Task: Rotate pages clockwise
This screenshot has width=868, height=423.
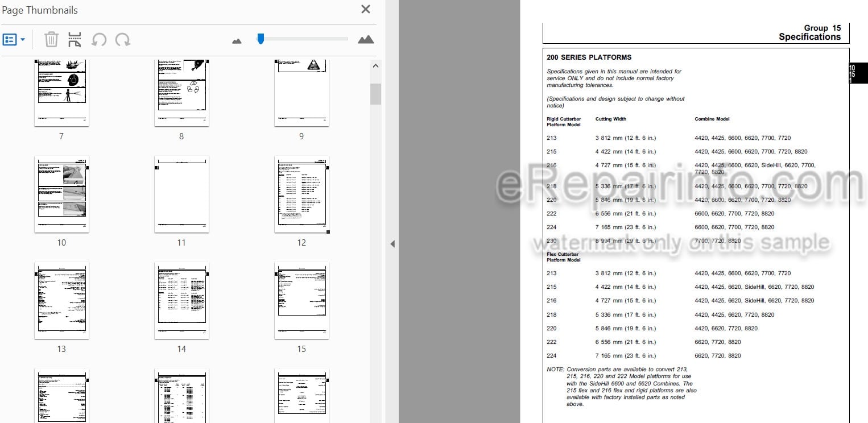Action: coord(122,40)
